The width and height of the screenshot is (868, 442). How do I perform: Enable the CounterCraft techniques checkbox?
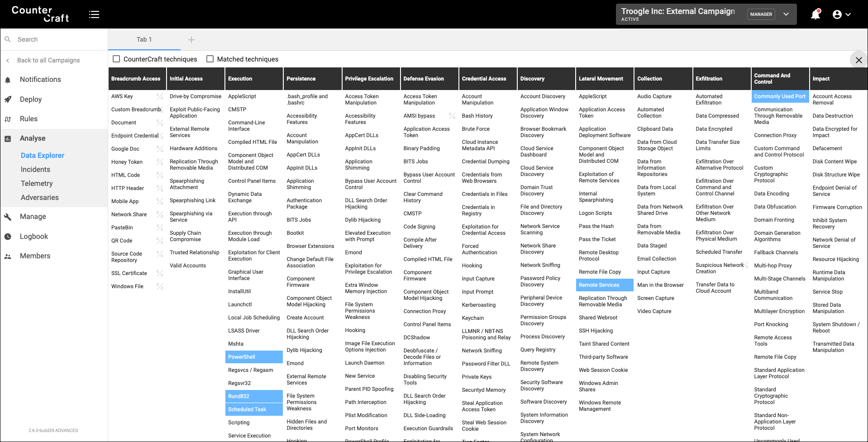point(116,59)
